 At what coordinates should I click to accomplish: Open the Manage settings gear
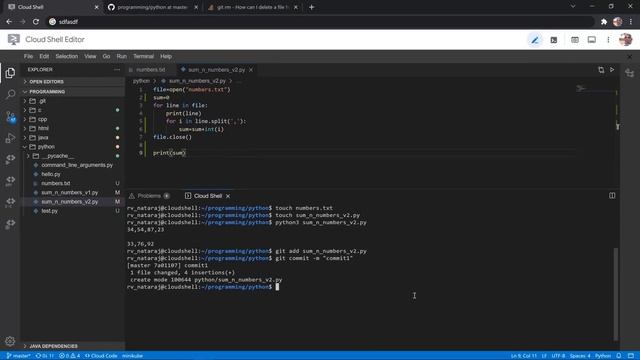point(10,341)
